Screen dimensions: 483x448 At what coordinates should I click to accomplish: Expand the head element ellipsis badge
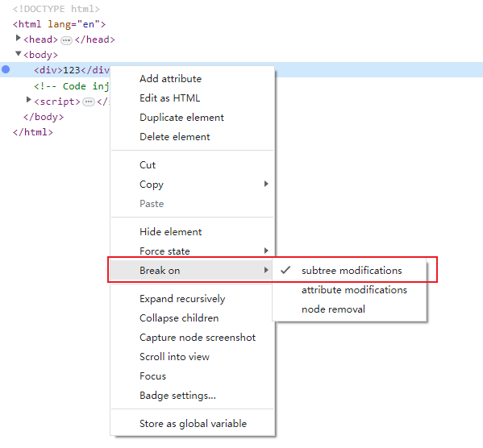(66, 40)
